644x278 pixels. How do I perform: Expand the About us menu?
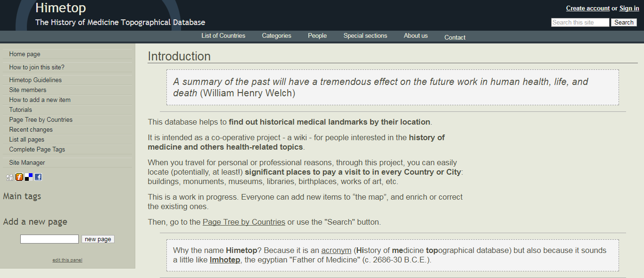point(416,36)
